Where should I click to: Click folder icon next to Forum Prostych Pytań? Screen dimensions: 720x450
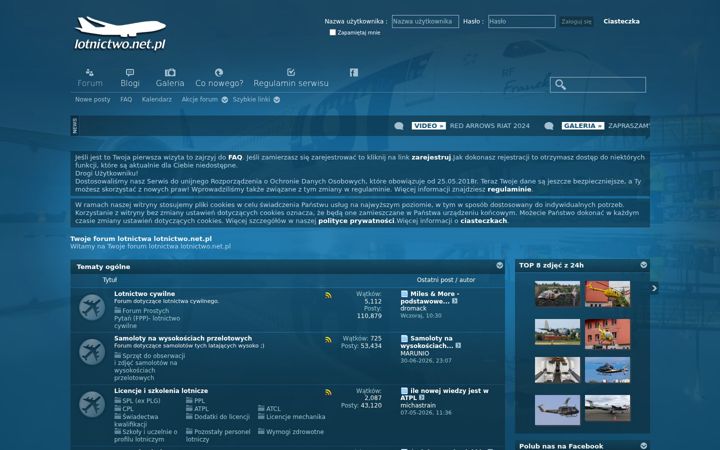118,310
